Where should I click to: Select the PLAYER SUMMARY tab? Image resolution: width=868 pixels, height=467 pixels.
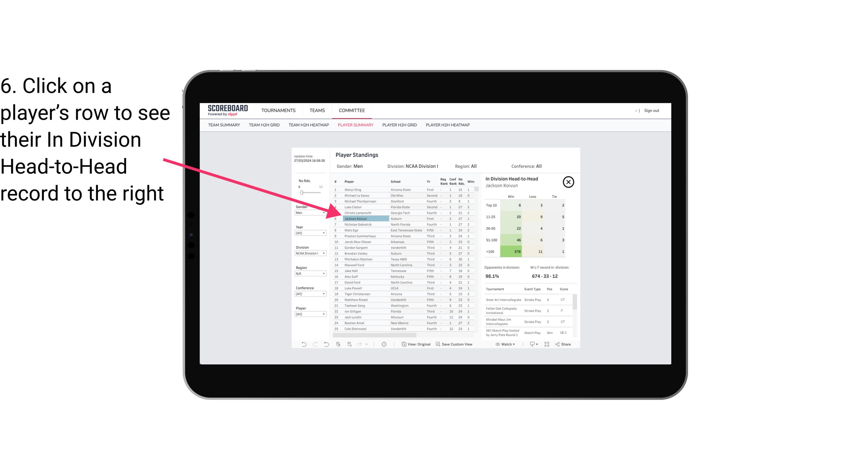point(354,125)
